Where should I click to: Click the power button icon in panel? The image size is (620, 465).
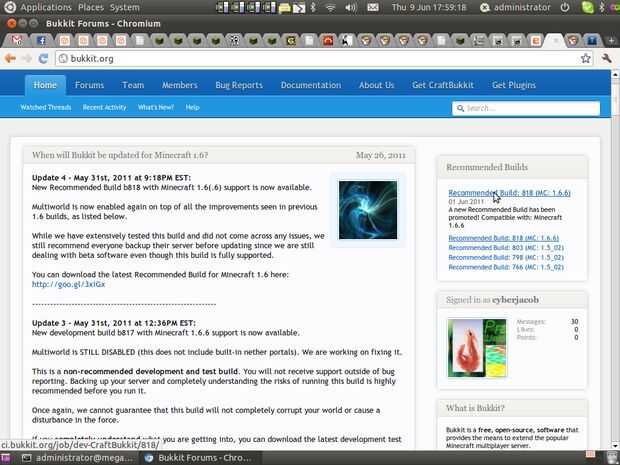click(x=565, y=7)
